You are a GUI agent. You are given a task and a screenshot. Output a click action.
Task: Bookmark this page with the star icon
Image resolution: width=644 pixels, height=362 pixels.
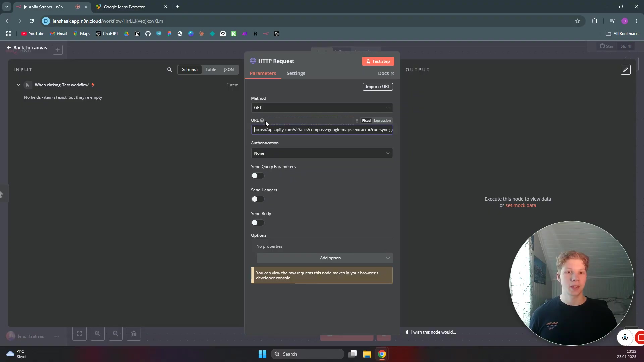pos(578,21)
